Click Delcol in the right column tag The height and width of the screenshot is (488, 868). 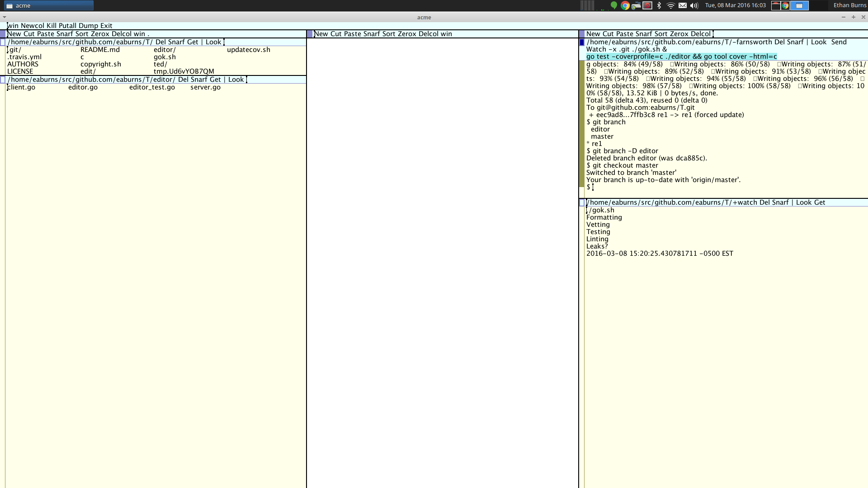tap(701, 34)
